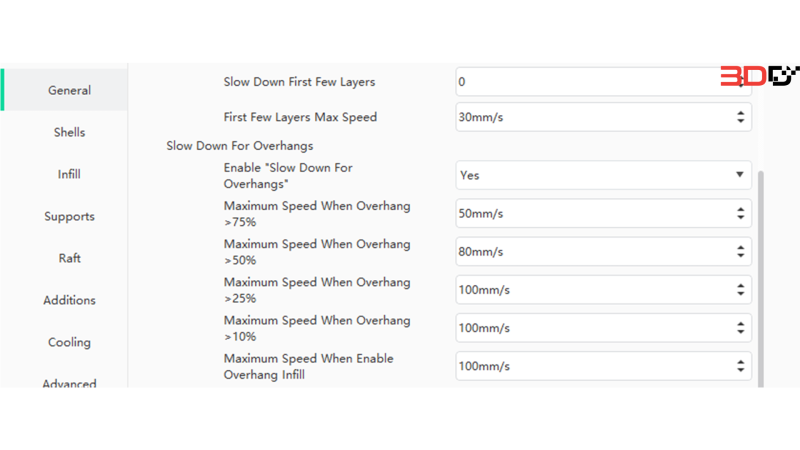Image resolution: width=800 pixels, height=450 pixels.
Task: Open the Additions tab
Action: 69,300
